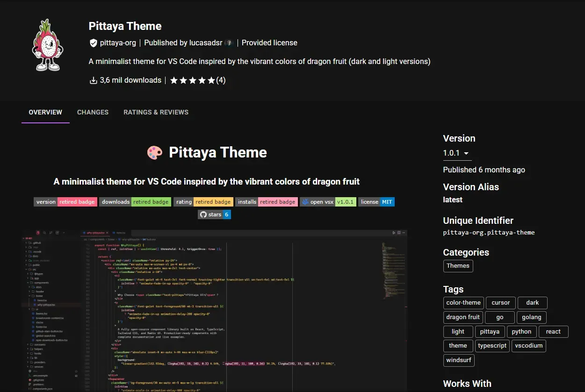Open the Provided license link
This screenshot has height=392, width=585.
(x=269, y=43)
